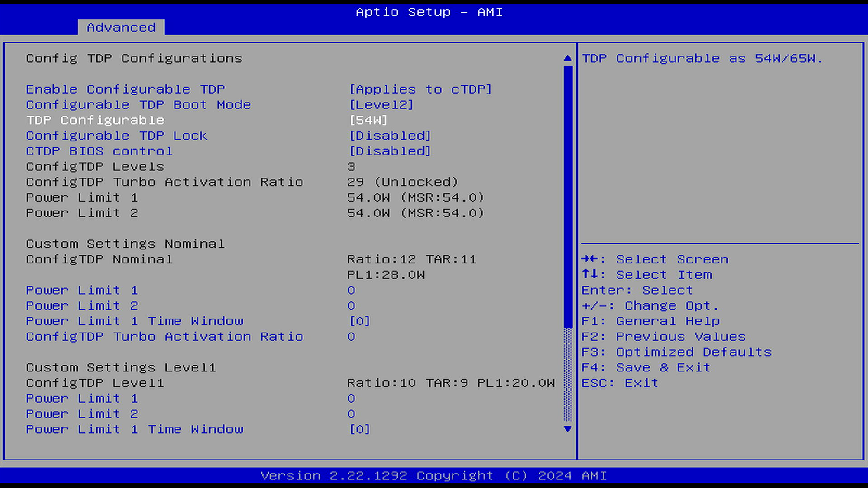Screen dimensions: 868x488
Task: Select Nominal ConfigTDP Turbo Activation Ratio field
Action: tap(164, 337)
